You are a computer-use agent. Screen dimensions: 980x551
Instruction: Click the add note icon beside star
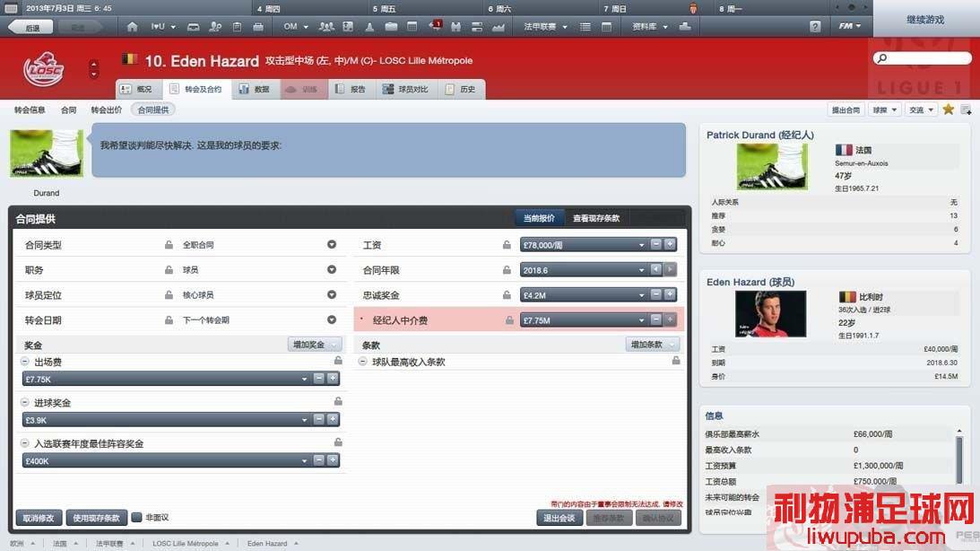967,110
